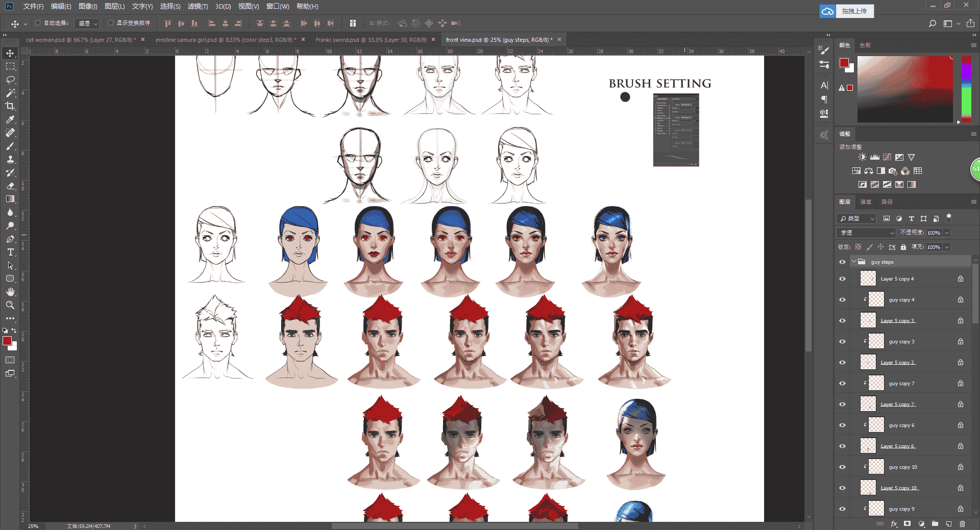Enable show transform controls checkbox (显示变换控件)
The height and width of the screenshot is (530, 980).
(x=111, y=23)
